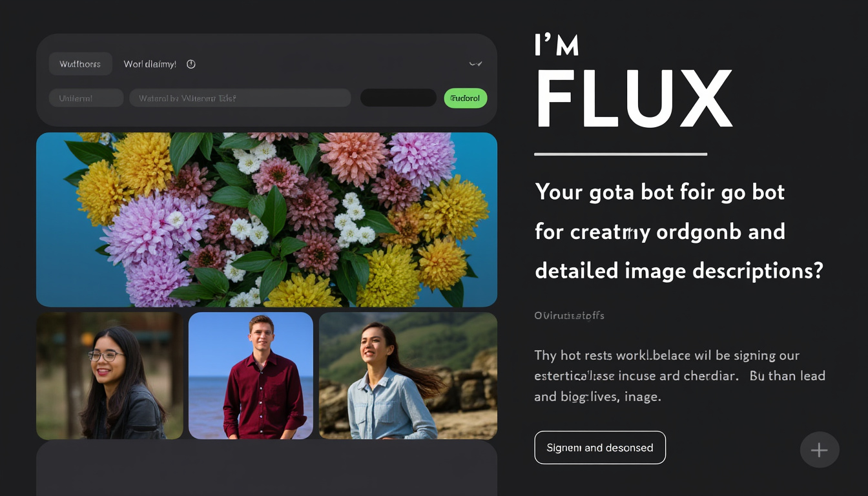Click the FLUX heading
Viewport: 868px width, 496px height.
point(634,99)
